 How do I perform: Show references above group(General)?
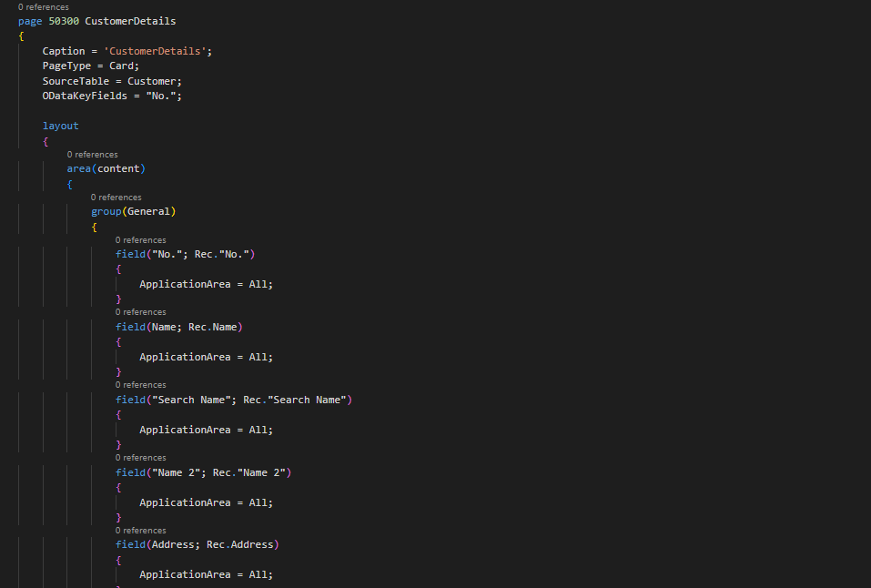point(116,198)
